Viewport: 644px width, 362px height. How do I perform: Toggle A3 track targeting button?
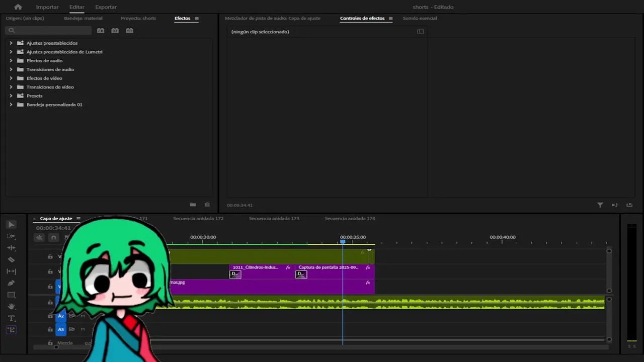pos(61,329)
